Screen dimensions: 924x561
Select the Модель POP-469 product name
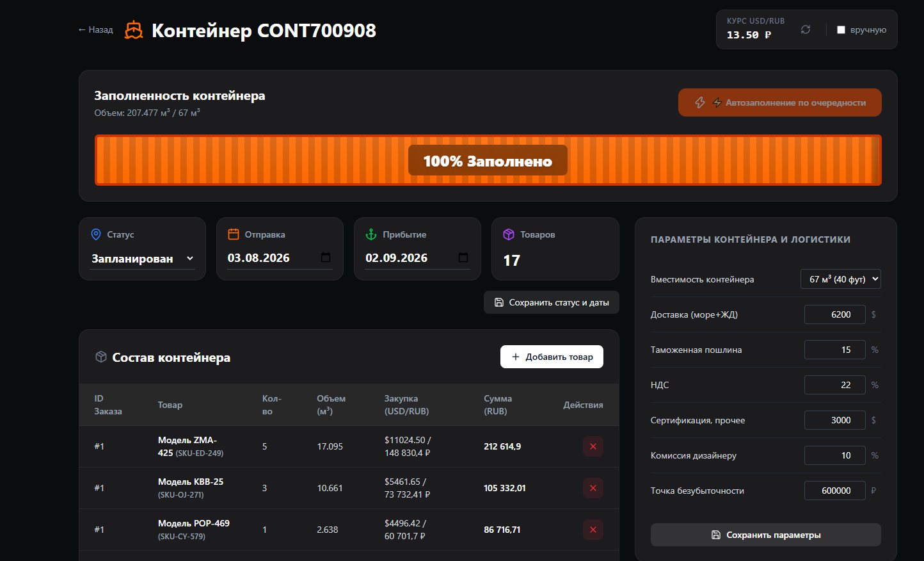(x=194, y=523)
